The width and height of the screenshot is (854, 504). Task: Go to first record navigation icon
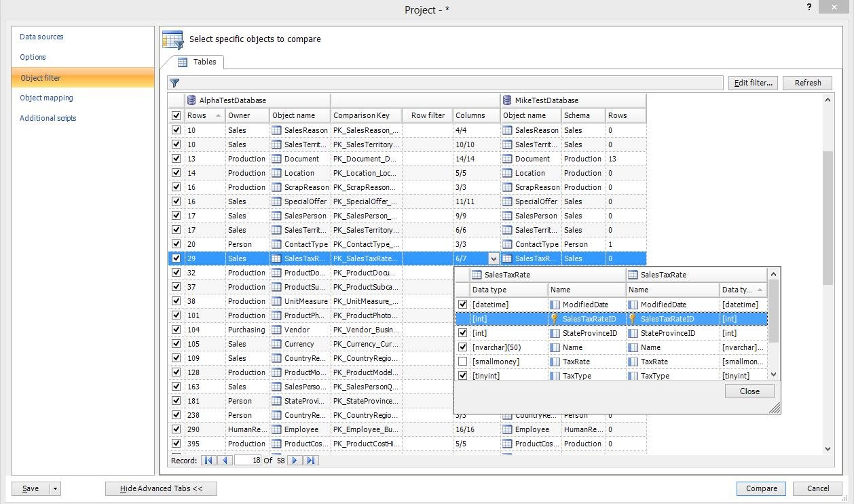click(x=208, y=460)
